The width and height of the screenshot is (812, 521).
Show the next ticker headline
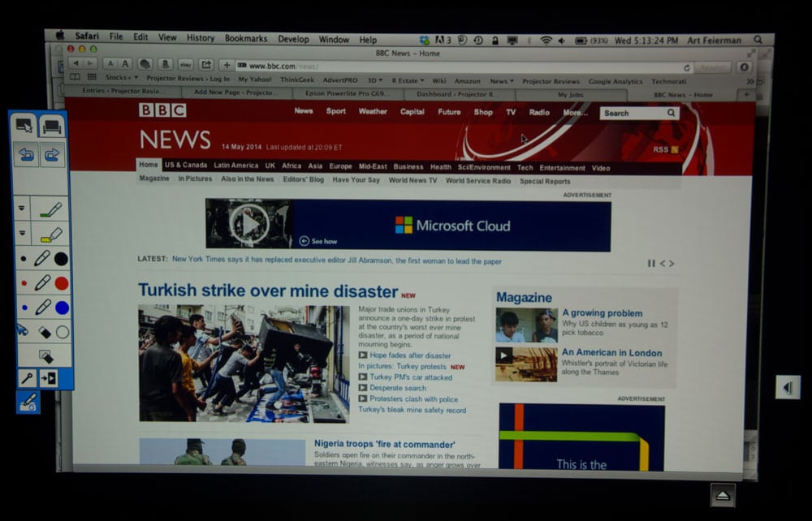672,264
